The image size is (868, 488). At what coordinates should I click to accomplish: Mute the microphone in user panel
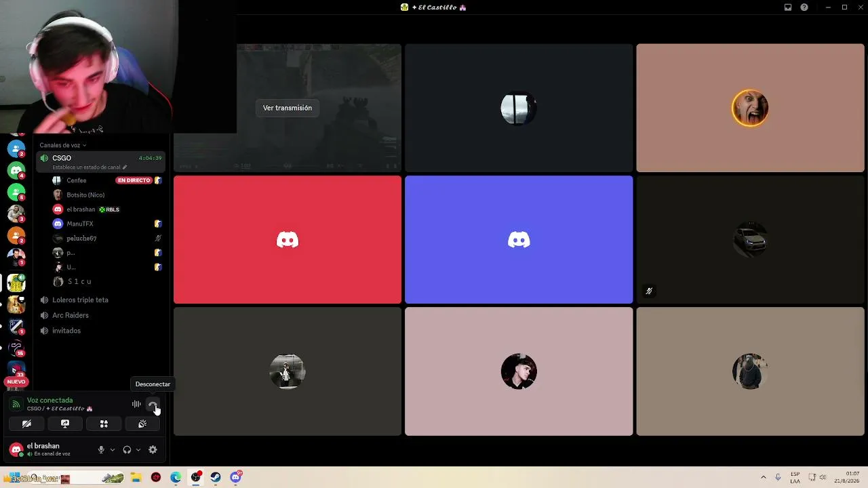101,449
